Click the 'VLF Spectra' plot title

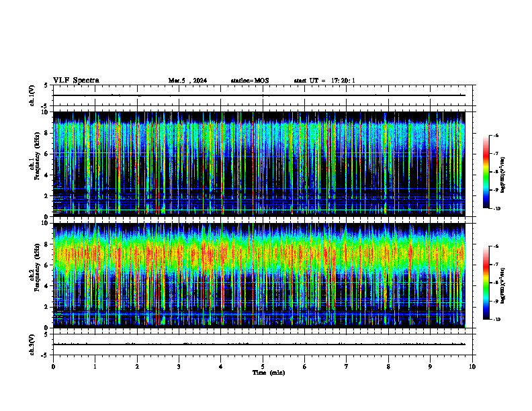pyautogui.click(x=76, y=81)
